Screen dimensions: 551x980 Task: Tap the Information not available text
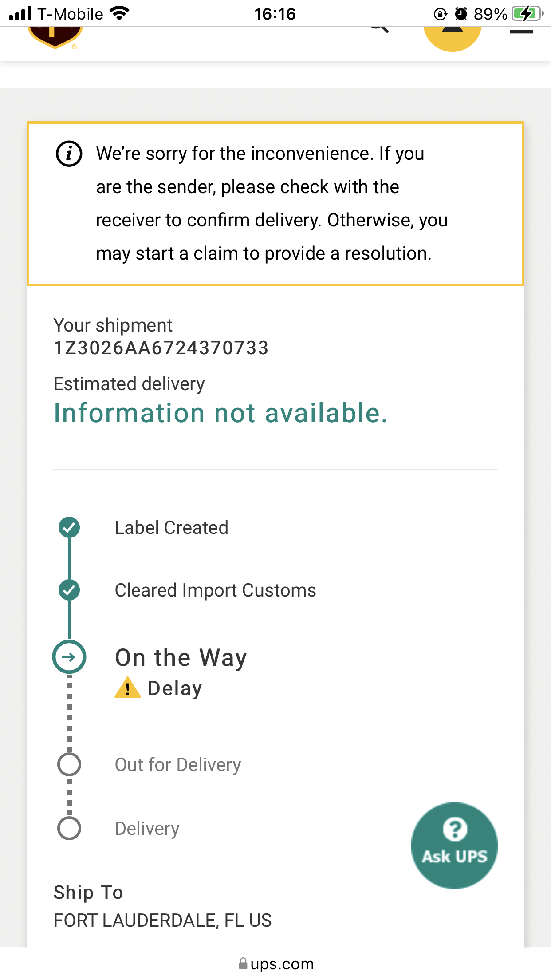point(220,413)
